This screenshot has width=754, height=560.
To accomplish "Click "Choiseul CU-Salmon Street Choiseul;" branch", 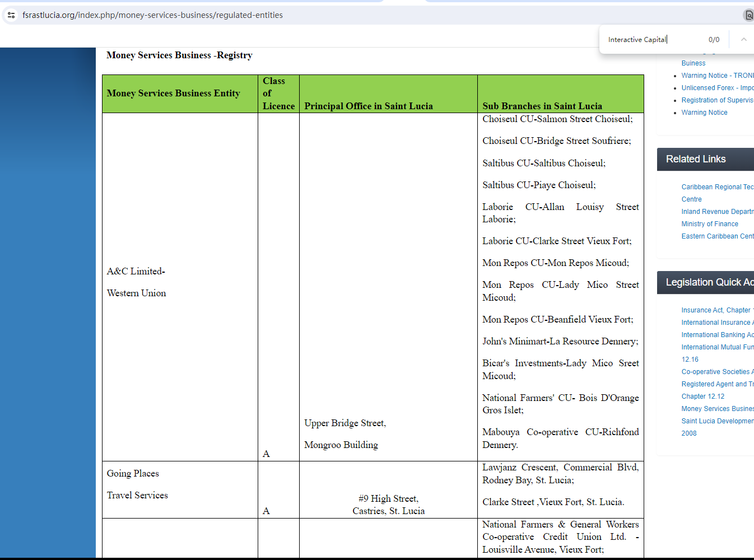I will [557, 119].
